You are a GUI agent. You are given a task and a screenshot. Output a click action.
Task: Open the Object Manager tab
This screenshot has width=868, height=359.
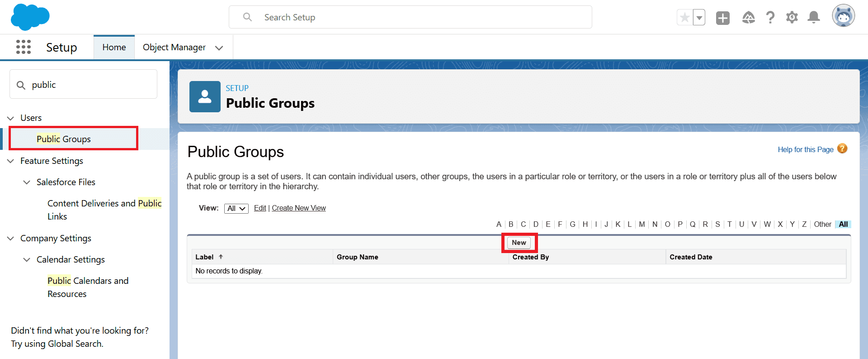tap(174, 48)
